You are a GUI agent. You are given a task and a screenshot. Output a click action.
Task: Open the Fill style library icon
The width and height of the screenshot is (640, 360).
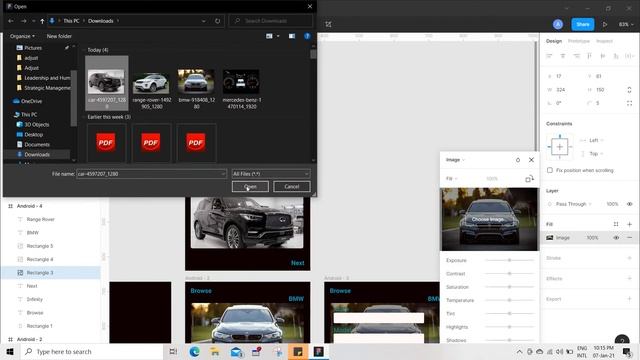(x=616, y=224)
